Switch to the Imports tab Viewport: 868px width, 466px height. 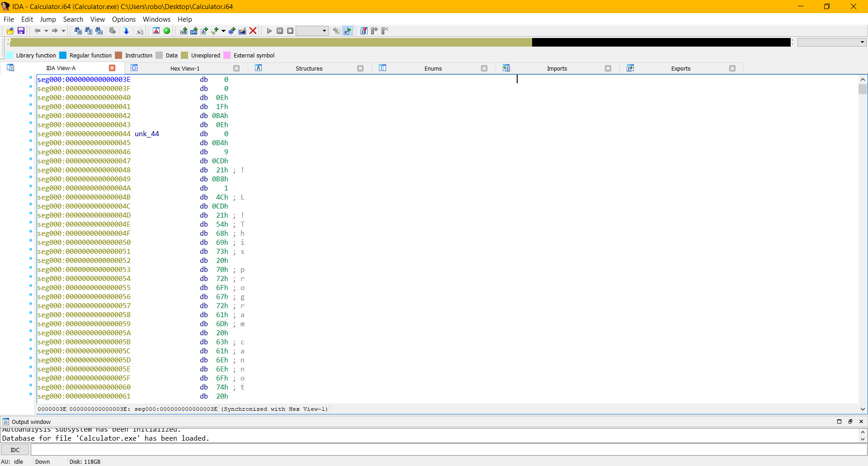click(x=557, y=68)
